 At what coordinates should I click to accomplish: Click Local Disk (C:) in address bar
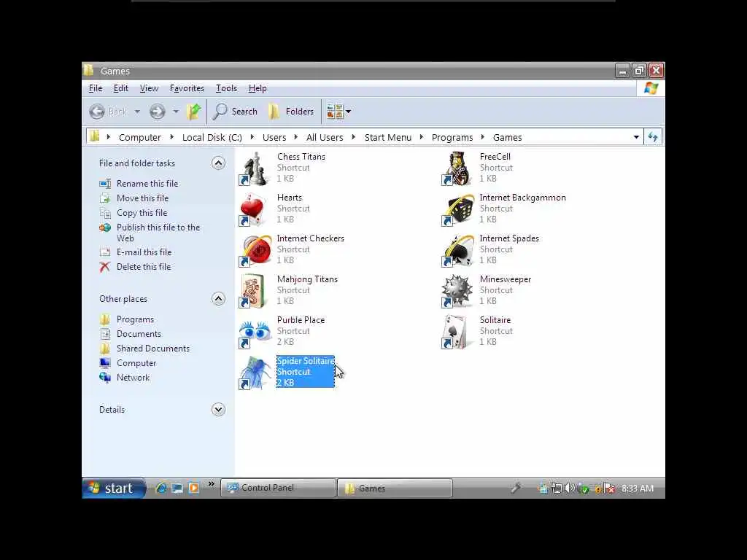[212, 137]
